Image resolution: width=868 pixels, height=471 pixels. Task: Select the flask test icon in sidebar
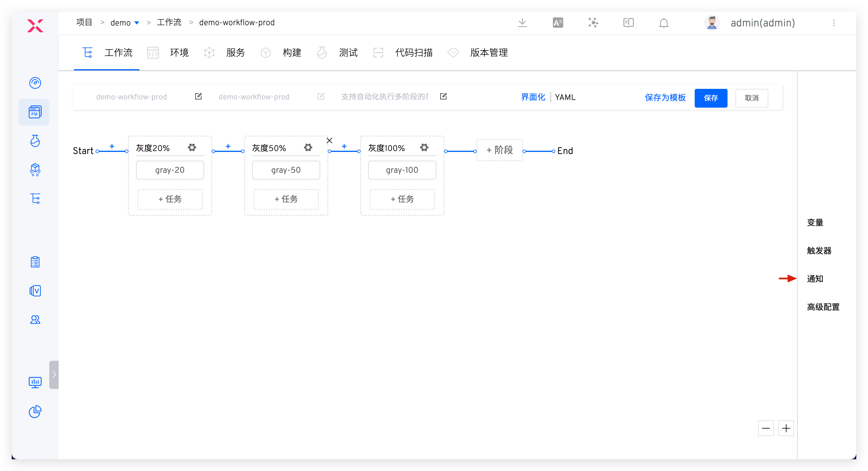click(x=35, y=141)
